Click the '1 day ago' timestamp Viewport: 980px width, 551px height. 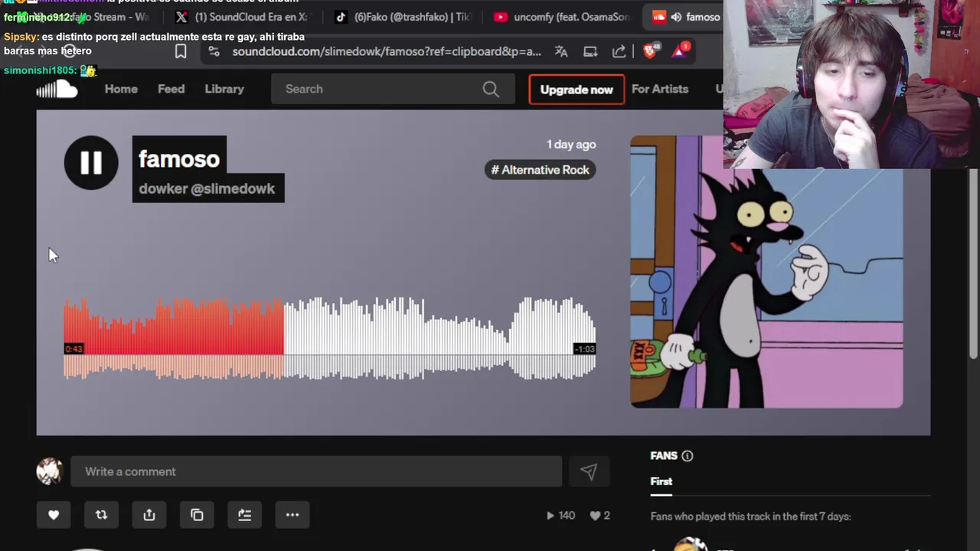[x=571, y=144]
